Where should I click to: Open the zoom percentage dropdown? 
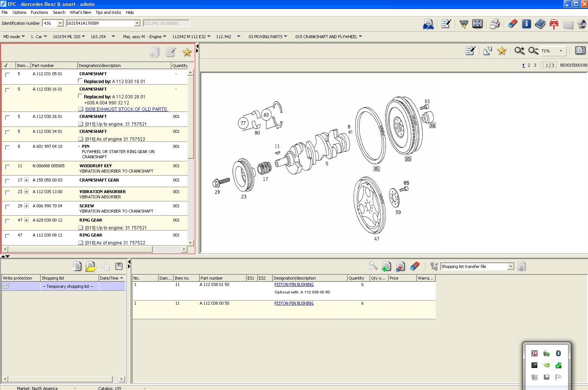(560, 51)
